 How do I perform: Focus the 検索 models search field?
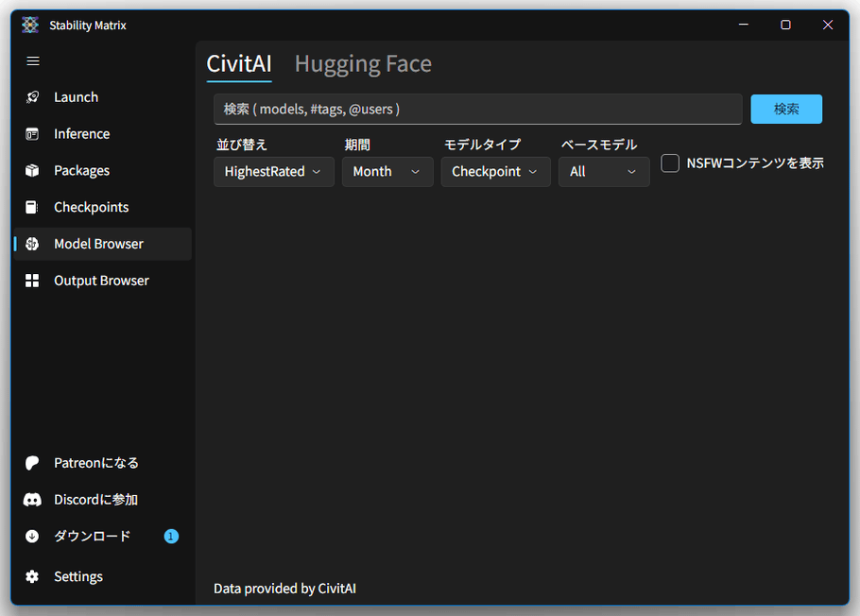pos(477,110)
